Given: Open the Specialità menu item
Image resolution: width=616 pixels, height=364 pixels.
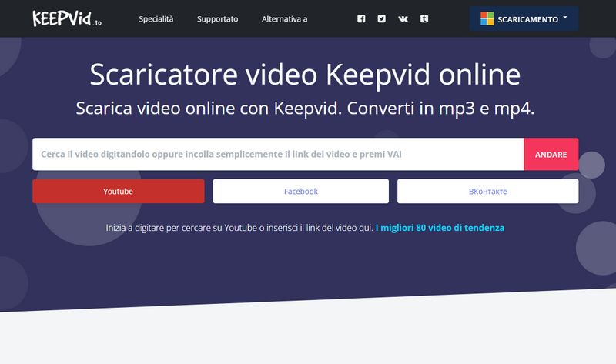Looking at the screenshot, I should pos(156,18).
